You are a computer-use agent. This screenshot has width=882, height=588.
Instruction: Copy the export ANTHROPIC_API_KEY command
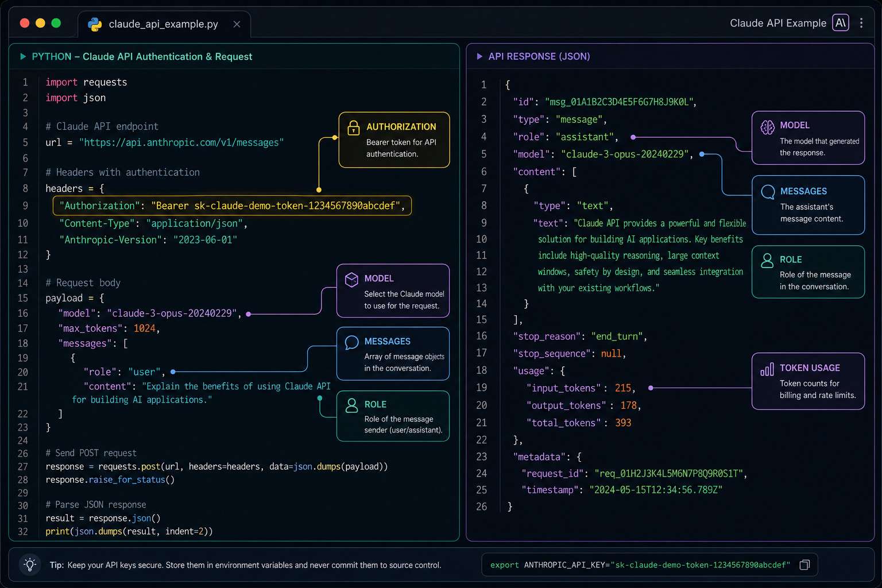click(804, 565)
